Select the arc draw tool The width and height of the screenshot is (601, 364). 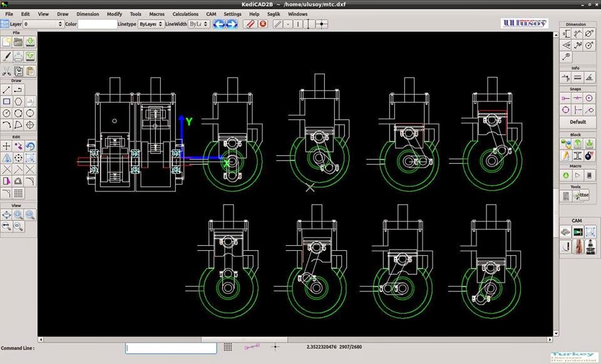(x=6, y=125)
